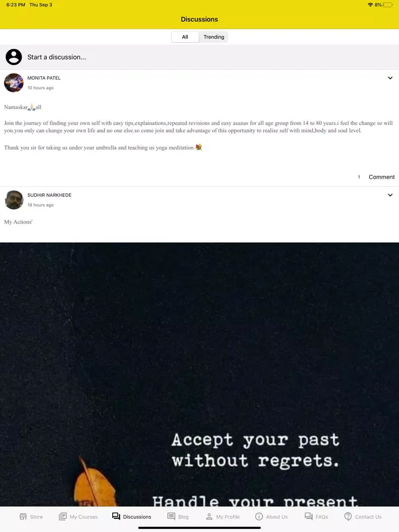The image size is (399, 532).
Task: Select the Discussions chat icon in bottom bar
Action: (x=116, y=517)
